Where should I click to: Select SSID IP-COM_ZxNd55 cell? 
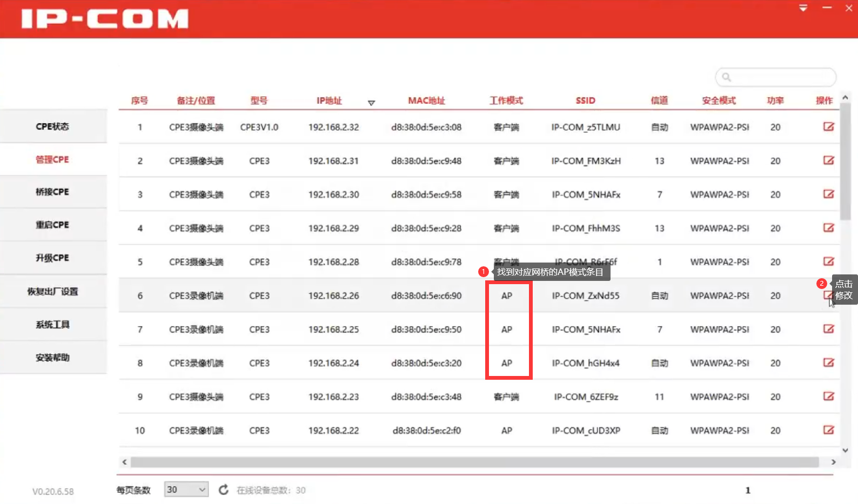(586, 295)
